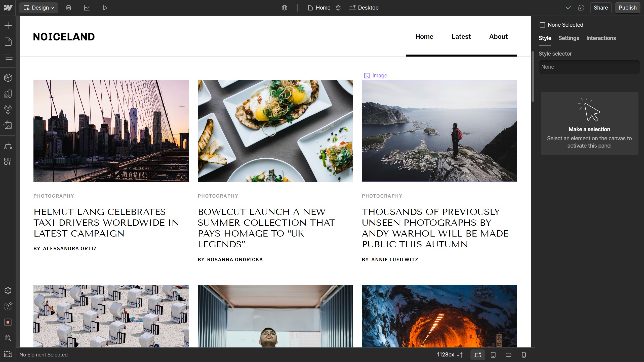Open page settings gear beside Home
This screenshot has width=644, height=362.
point(338,8)
